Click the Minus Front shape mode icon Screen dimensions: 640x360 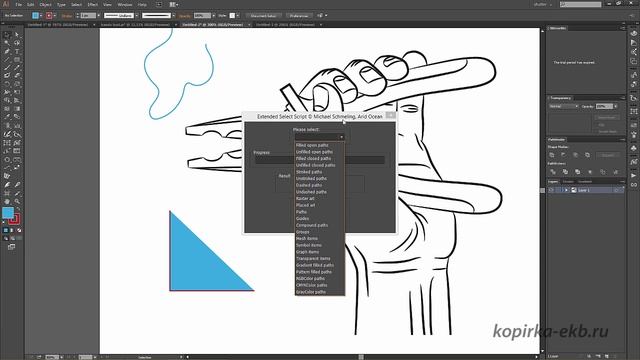click(564, 155)
